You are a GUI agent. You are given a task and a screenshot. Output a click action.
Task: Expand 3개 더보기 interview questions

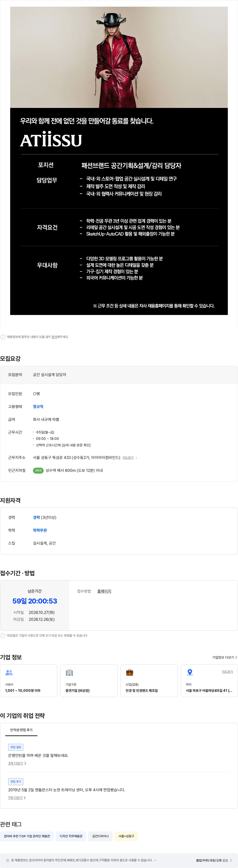pyautogui.click(x=17, y=763)
